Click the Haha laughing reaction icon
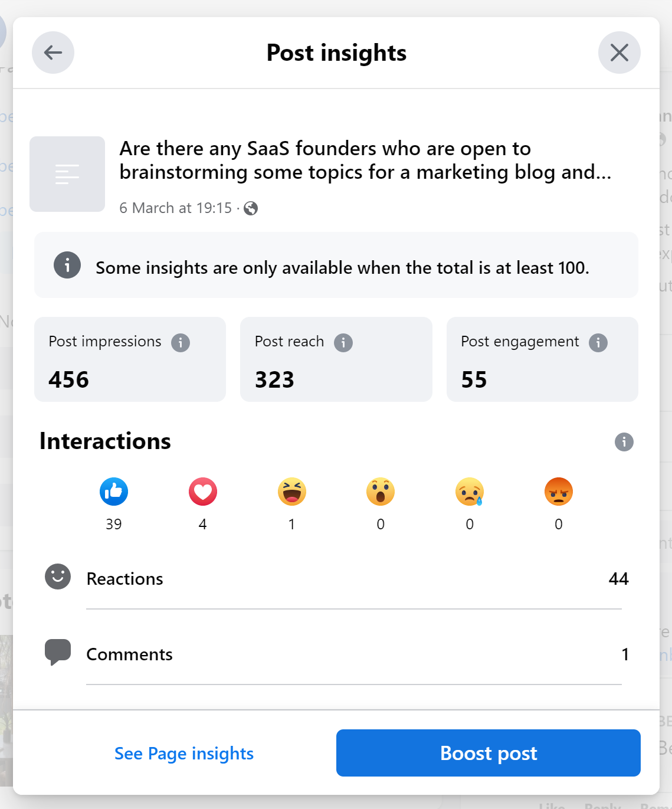This screenshot has height=809, width=672. point(292,492)
